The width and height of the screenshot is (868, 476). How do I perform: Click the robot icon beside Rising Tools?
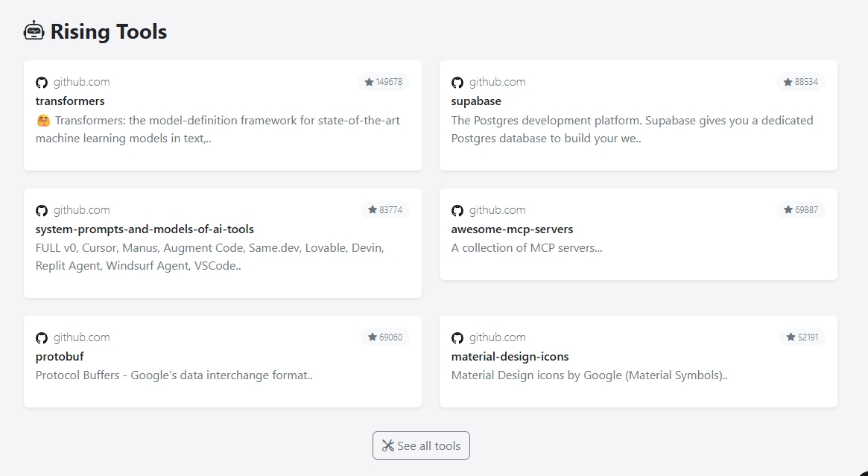[x=34, y=31]
